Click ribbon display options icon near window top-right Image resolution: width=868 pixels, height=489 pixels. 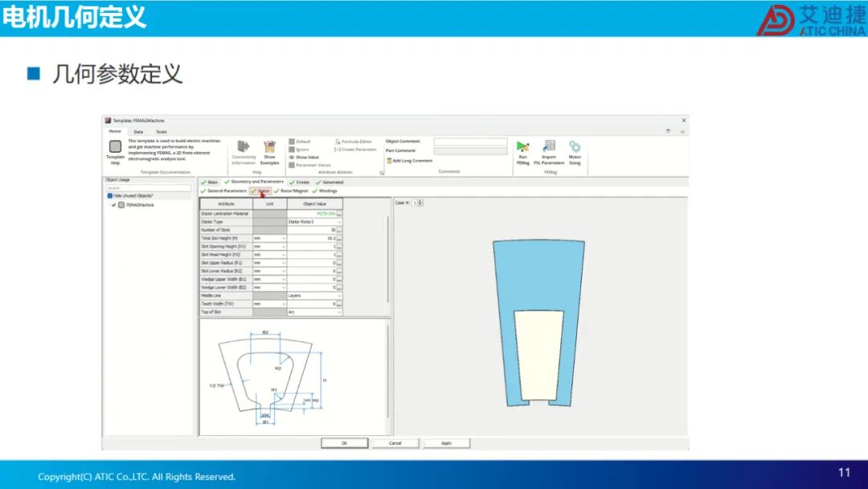(668, 131)
